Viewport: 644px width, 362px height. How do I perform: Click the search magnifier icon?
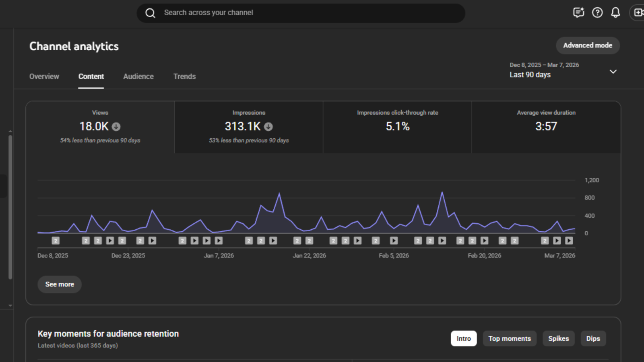(x=150, y=13)
